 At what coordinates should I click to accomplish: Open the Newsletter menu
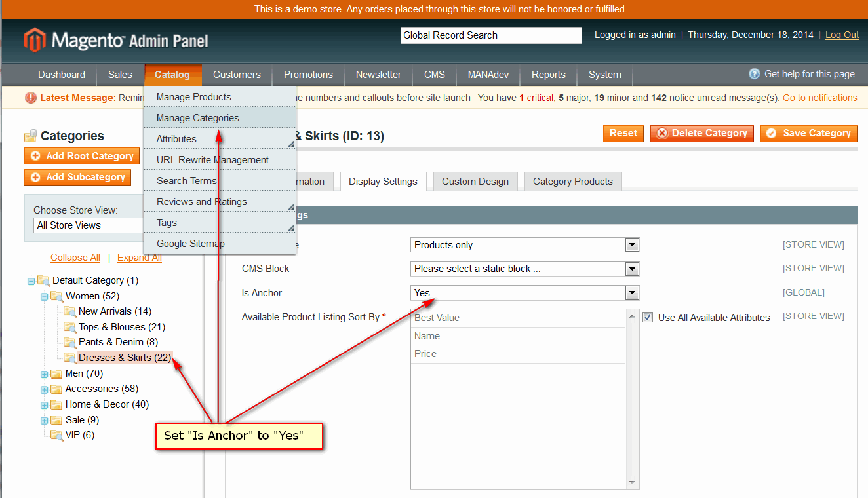pos(378,75)
